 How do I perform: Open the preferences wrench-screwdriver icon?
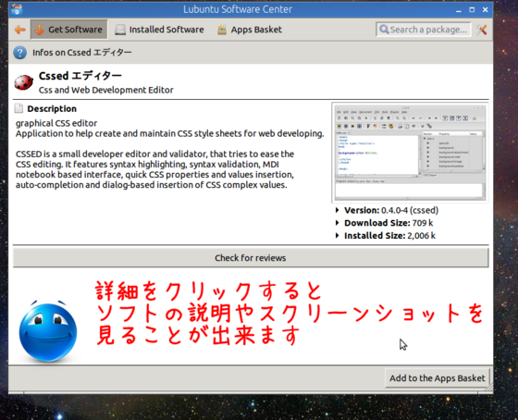[x=482, y=30]
